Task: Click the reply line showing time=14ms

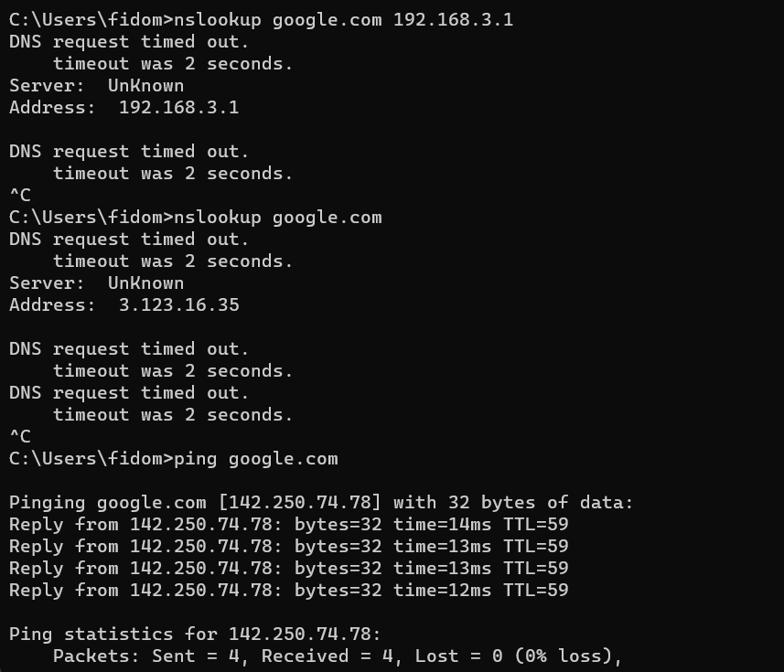Action: [x=288, y=524]
